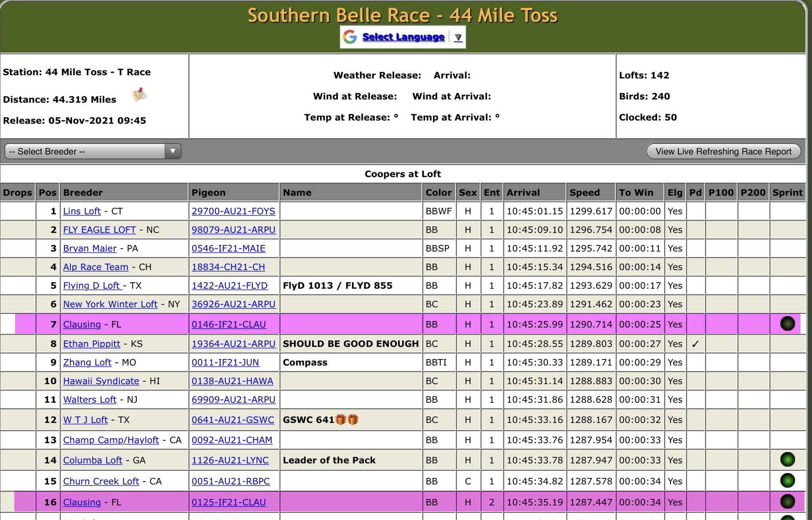This screenshot has height=520, width=812.
Task: Click the Select Language link
Action: tap(403, 37)
